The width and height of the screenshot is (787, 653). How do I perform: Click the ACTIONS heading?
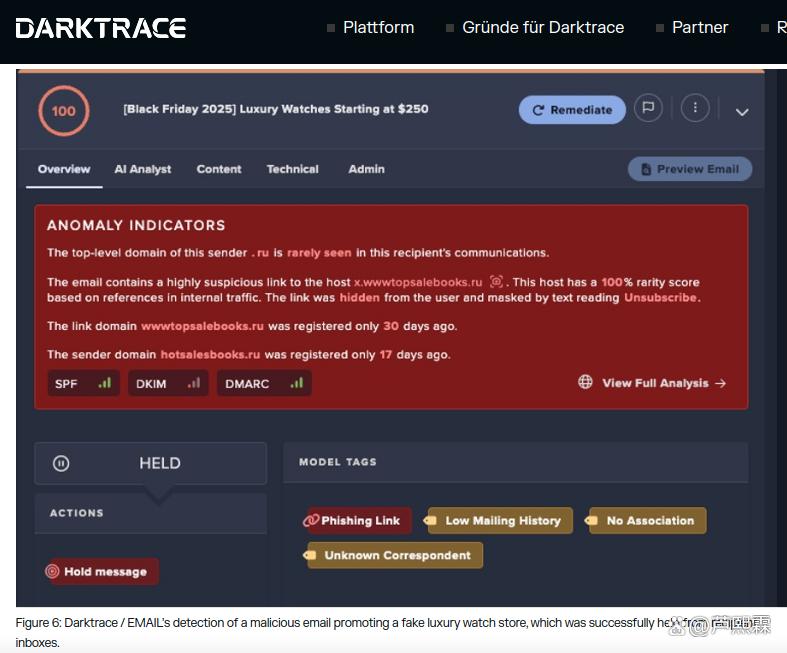click(76, 513)
